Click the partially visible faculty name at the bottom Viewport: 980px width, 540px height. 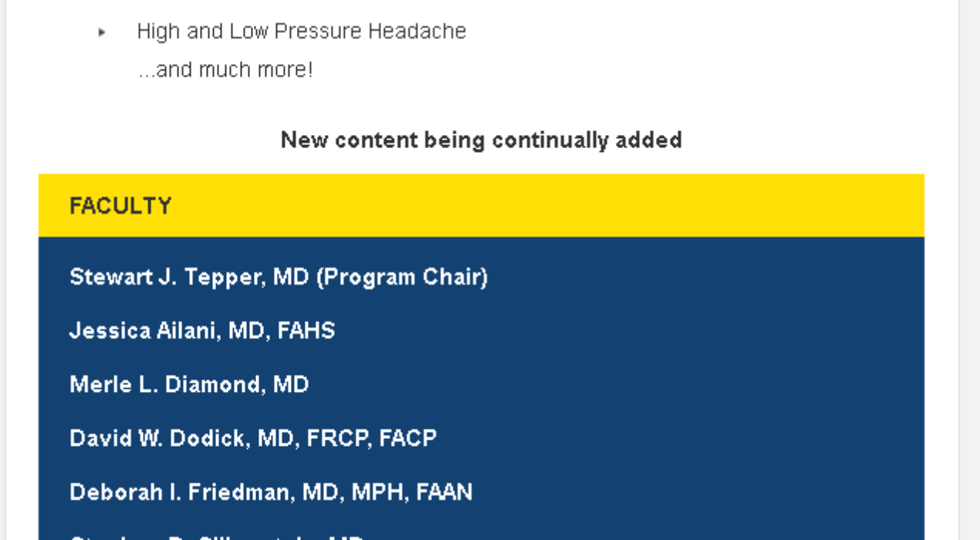pos(216,536)
